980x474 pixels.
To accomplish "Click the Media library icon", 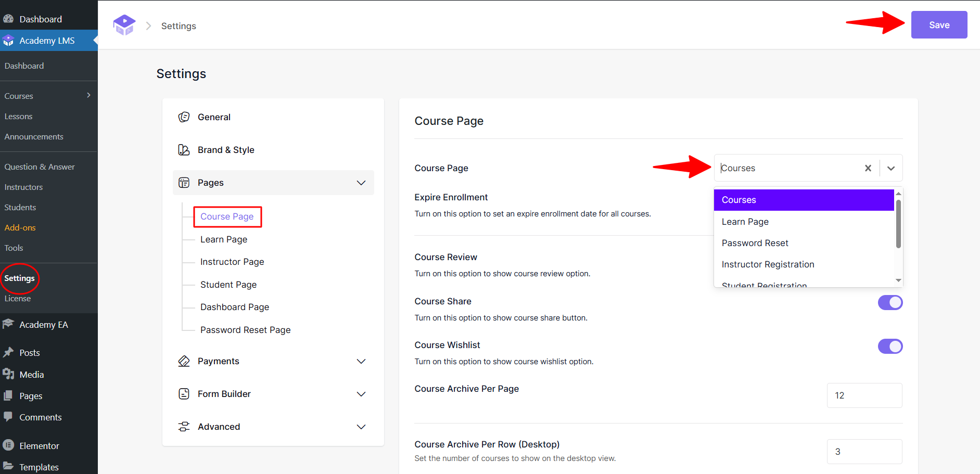I will pyautogui.click(x=8, y=374).
